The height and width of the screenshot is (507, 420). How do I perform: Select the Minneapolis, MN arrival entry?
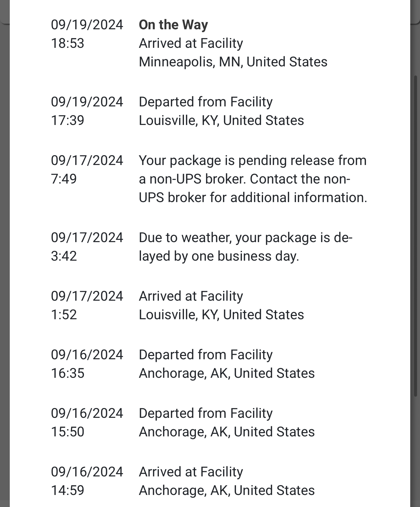(x=233, y=53)
